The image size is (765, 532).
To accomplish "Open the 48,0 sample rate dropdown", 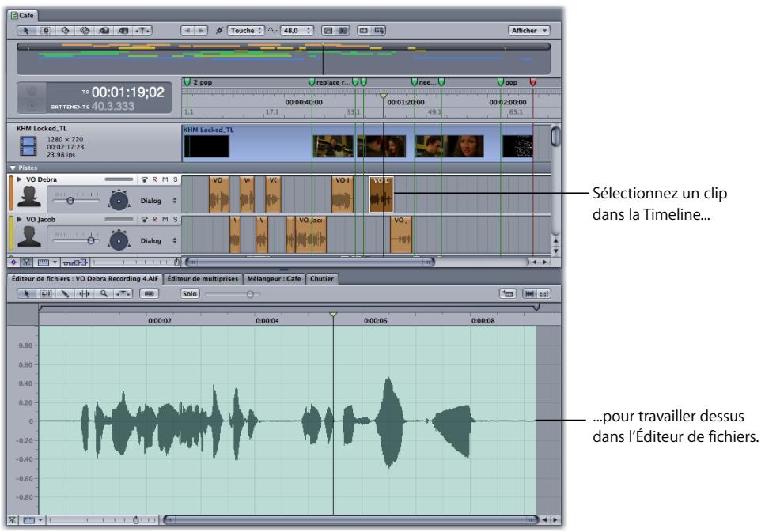I will [297, 30].
